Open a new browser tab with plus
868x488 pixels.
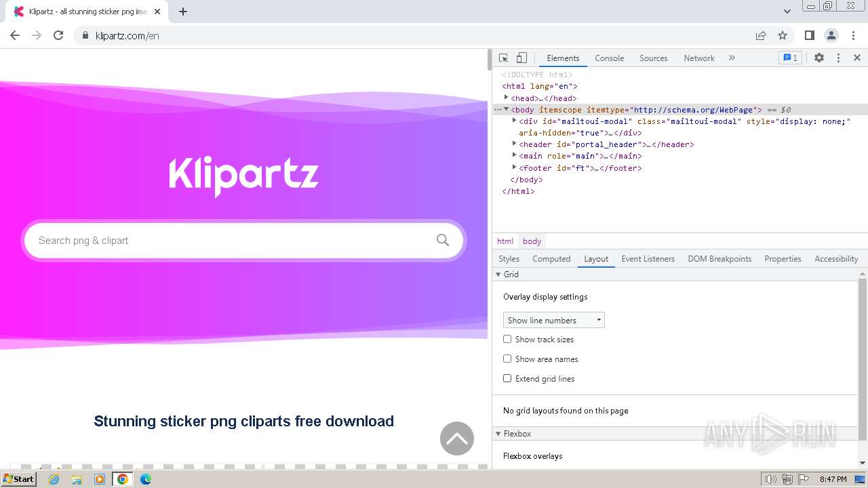pyautogui.click(x=183, y=12)
